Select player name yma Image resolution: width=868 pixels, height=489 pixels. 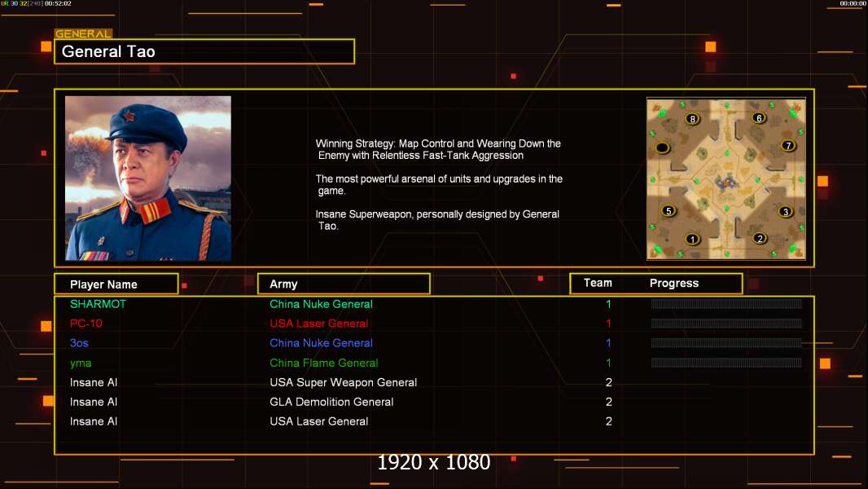[x=81, y=363]
